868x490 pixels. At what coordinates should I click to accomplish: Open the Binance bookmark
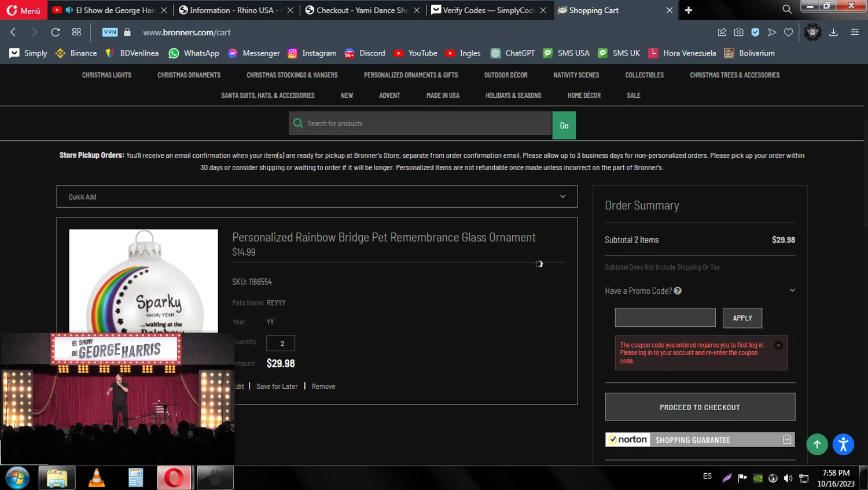tap(76, 53)
